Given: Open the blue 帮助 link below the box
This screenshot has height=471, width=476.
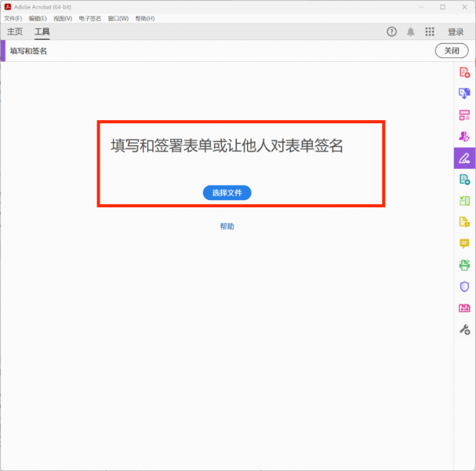Looking at the screenshot, I should coord(227,226).
